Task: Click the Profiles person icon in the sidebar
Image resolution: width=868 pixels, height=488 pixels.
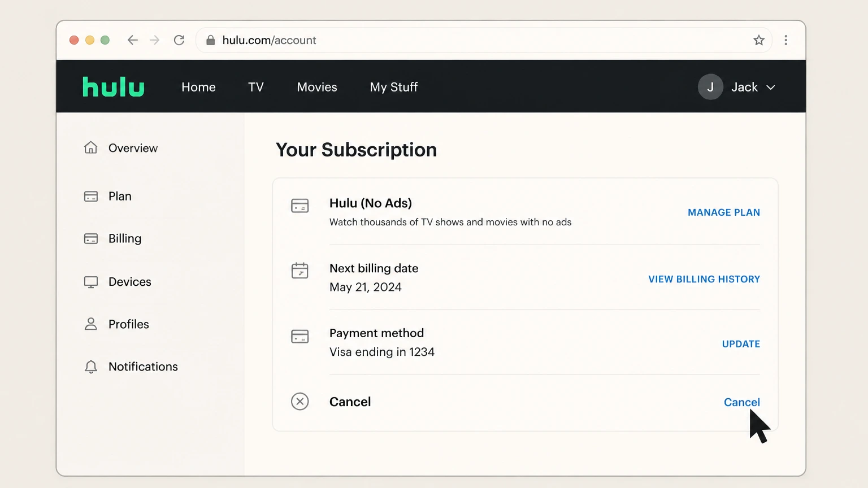Action: point(91,324)
